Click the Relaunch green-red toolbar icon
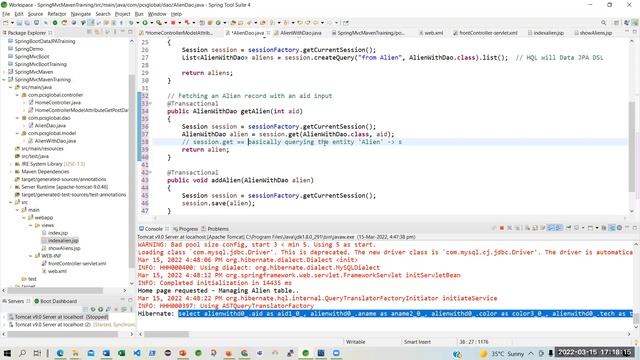Image resolution: width=640 pixels, height=360 pixels. pyautogui.click(x=64, y=23)
